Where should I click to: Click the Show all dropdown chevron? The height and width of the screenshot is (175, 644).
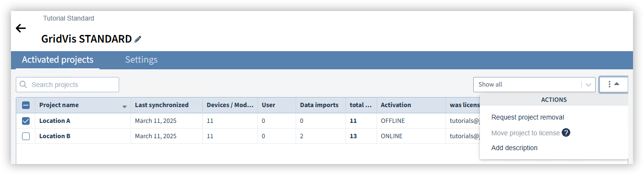588,85
